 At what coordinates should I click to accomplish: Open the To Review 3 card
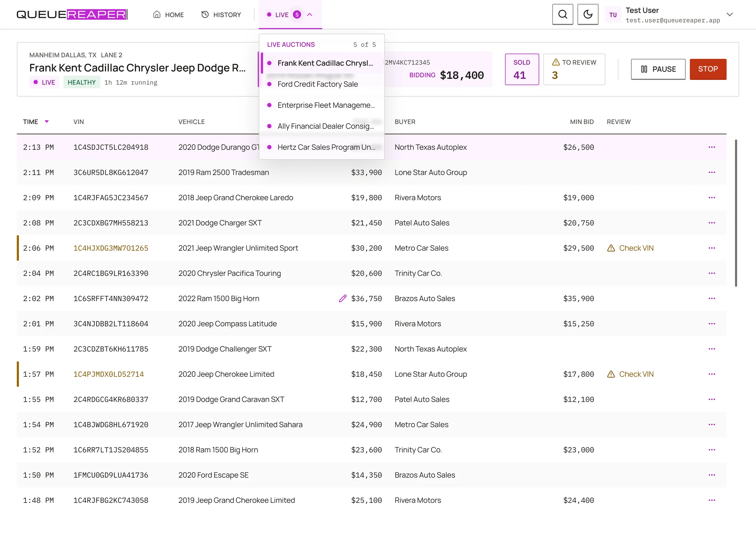pos(574,69)
